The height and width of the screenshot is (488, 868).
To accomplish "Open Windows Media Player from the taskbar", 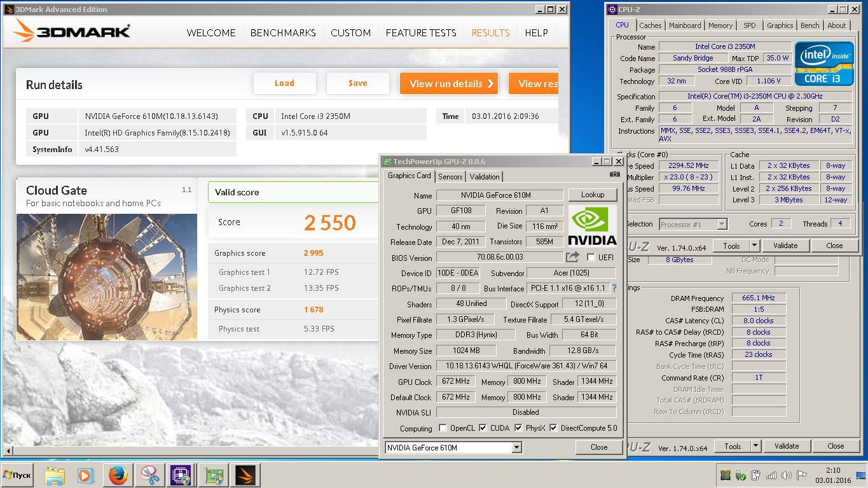I will (85, 475).
